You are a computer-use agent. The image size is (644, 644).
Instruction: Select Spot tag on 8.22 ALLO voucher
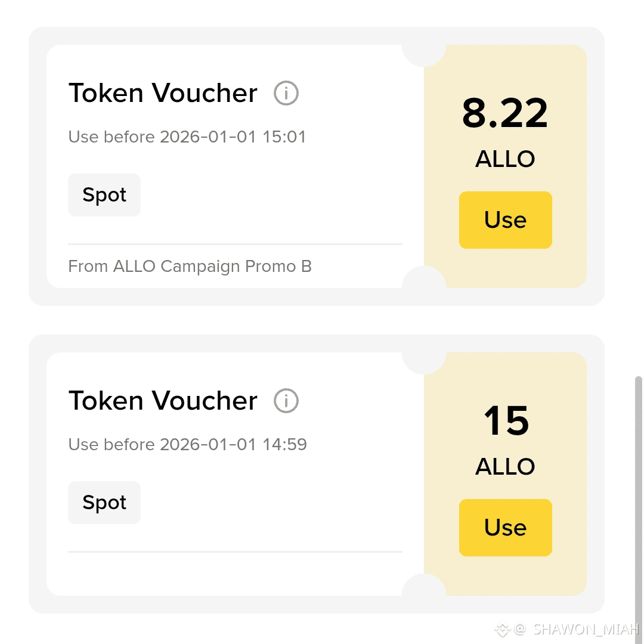(104, 194)
